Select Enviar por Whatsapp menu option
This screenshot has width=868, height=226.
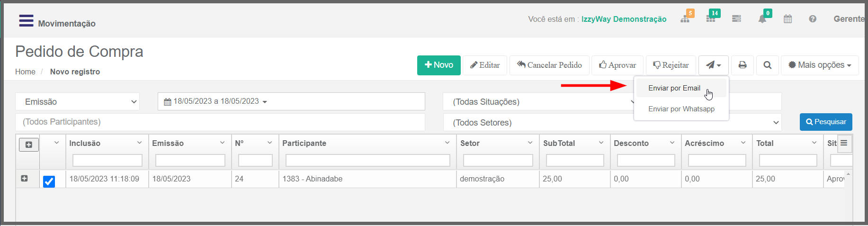tap(681, 109)
